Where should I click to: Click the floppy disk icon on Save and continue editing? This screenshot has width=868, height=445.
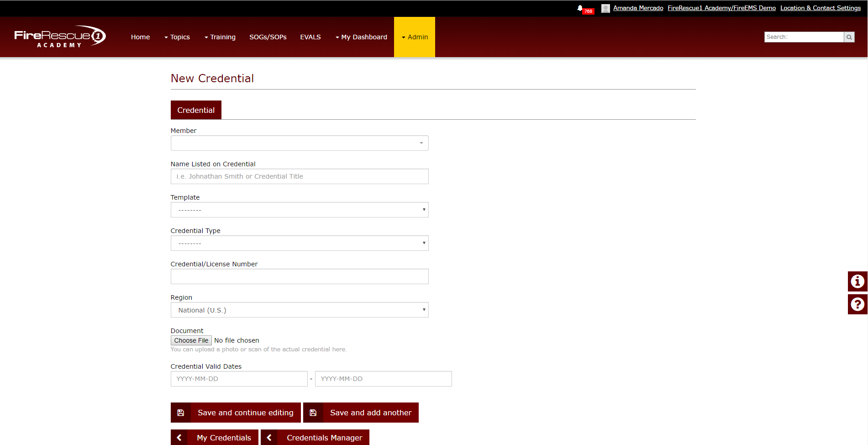pyautogui.click(x=181, y=413)
